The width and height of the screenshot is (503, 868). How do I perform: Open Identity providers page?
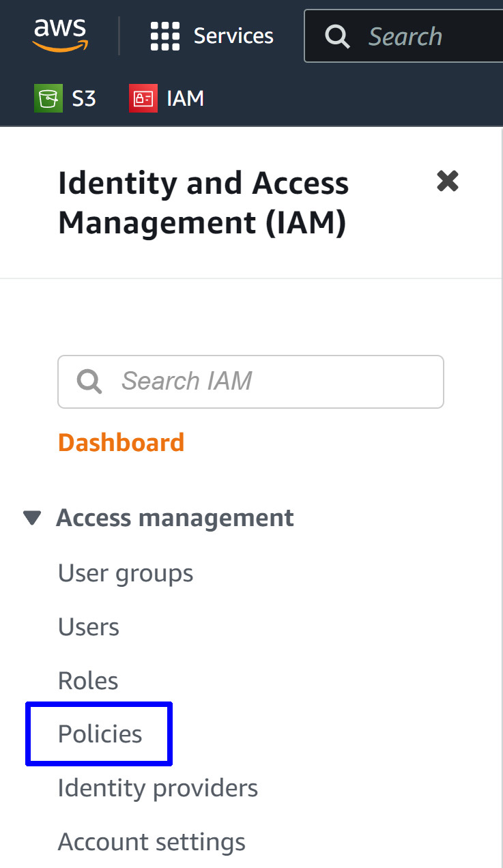158,788
